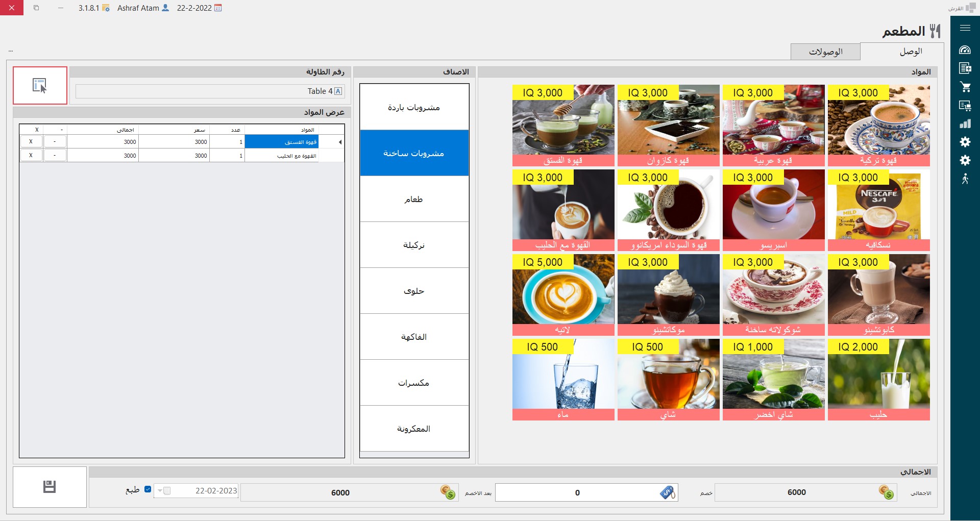980x521 pixels.
Task: Add لاتيه item priced IQ 5,000
Action: pyautogui.click(x=563, y=295)
